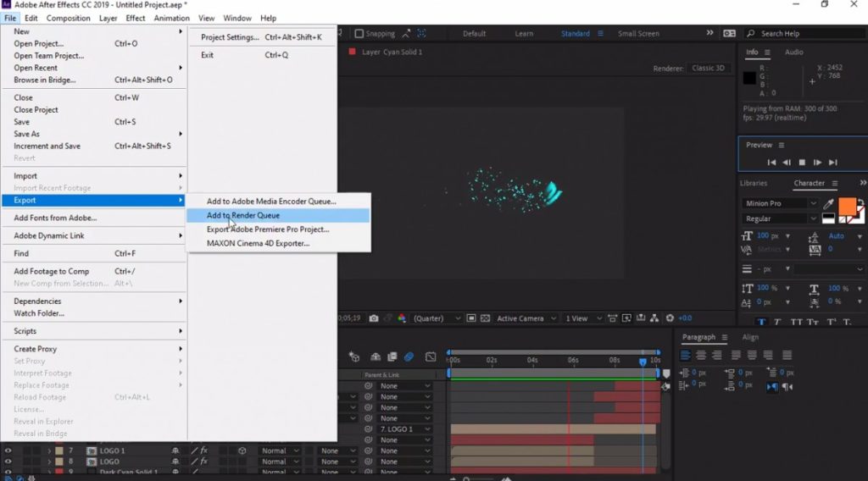Screen dimensions: 868x481
Task: Click the comp flowchart icon in viewer
Action: point(654,318)
